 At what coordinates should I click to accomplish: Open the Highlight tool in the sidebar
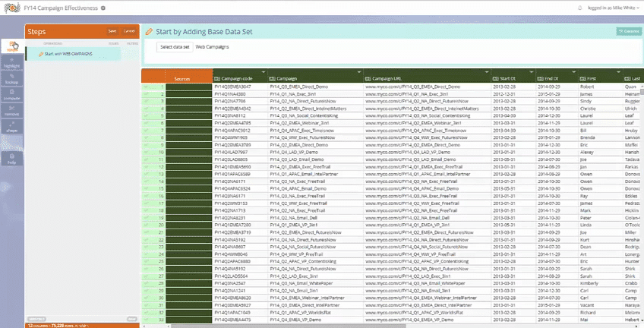11,62
